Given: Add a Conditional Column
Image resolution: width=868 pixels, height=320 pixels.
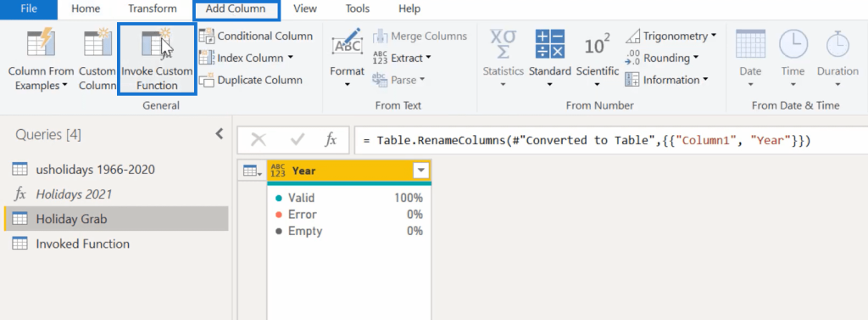Looking at the screenshot, I should (256, 36).
